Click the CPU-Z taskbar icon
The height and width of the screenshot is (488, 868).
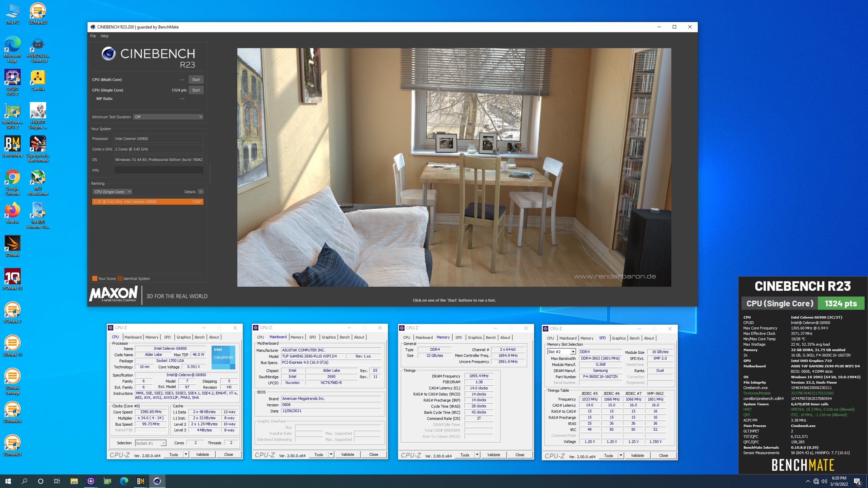[91, 481]
